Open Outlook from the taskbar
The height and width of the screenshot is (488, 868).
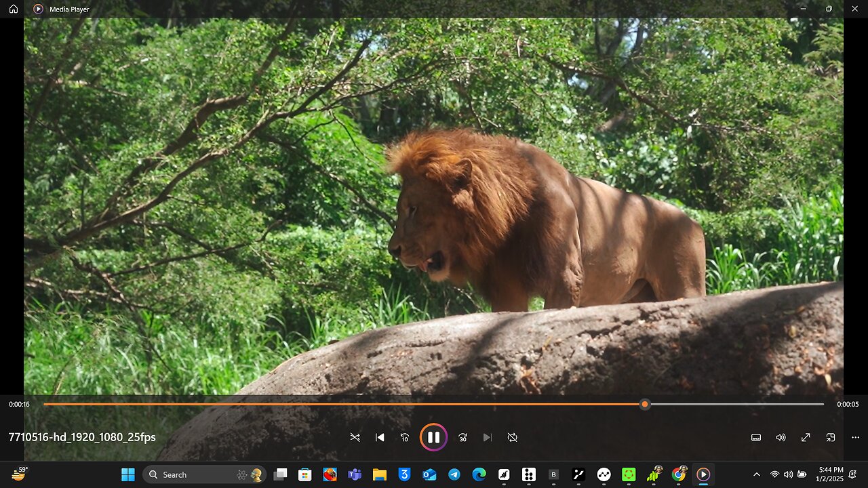429,474
